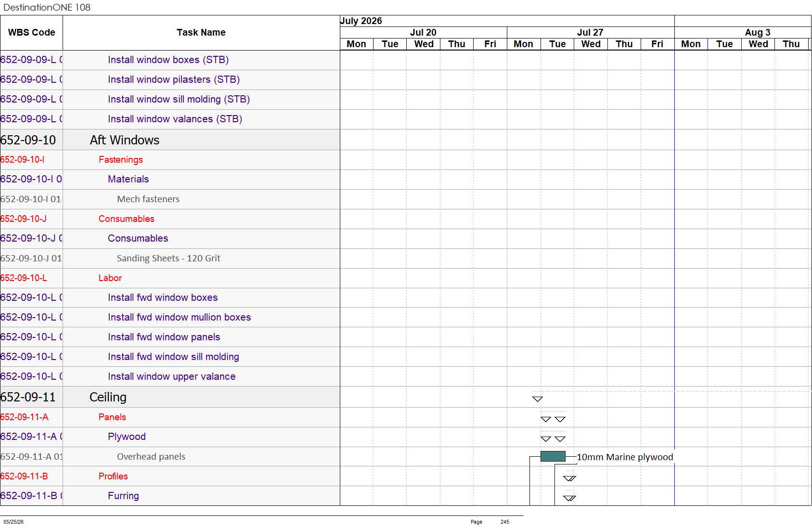Click the teal Overhead panels Gantt bar
Screen dimensions: 812x528
tap(553, 456)
